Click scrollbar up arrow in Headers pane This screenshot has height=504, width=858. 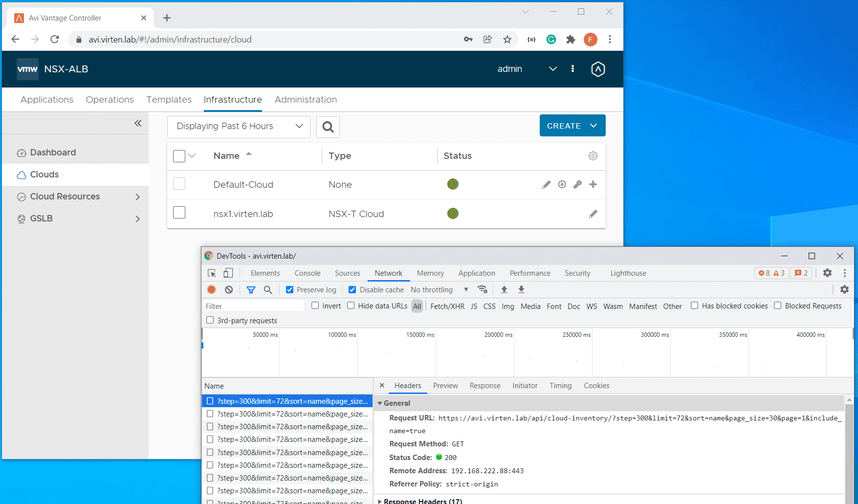coord(849,400)
